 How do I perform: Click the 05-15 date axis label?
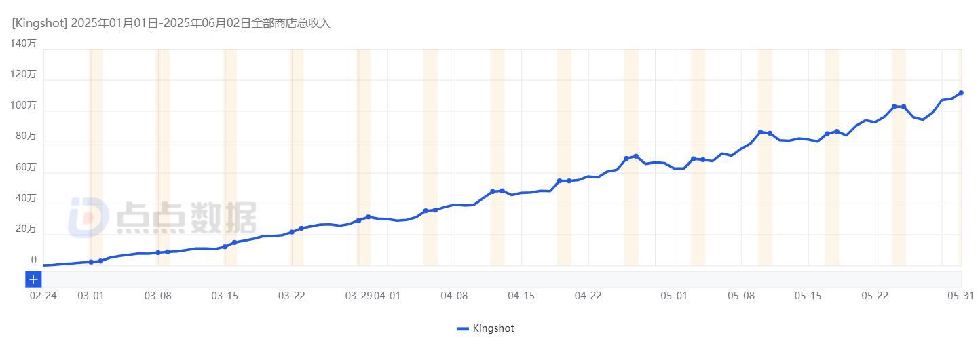(808, 296)
